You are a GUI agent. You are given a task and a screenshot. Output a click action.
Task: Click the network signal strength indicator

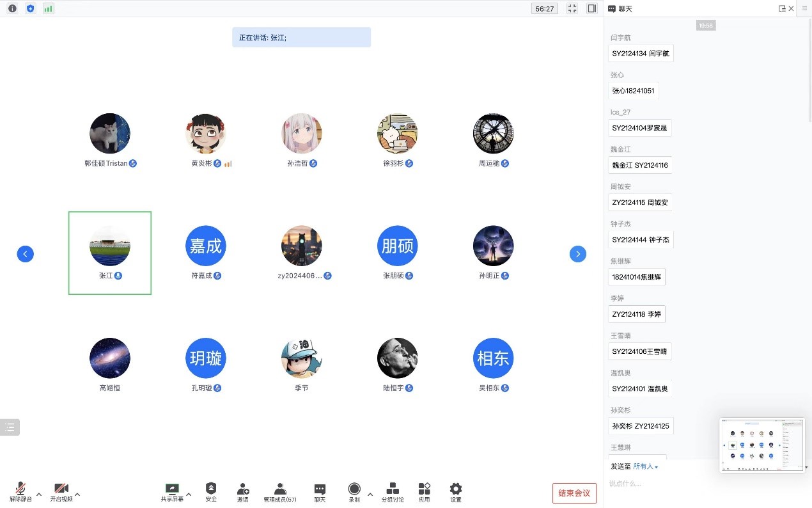(x=49, y=8)
